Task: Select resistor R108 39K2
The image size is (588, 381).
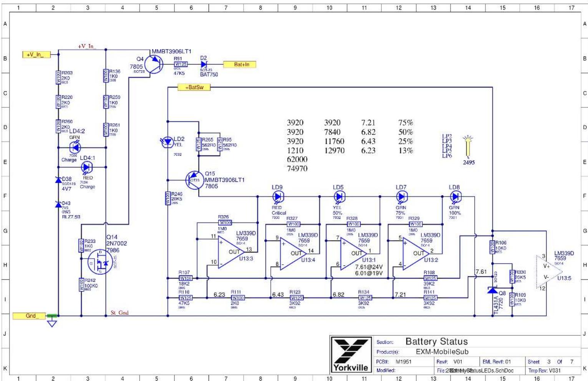Action: tap(430, 278)
